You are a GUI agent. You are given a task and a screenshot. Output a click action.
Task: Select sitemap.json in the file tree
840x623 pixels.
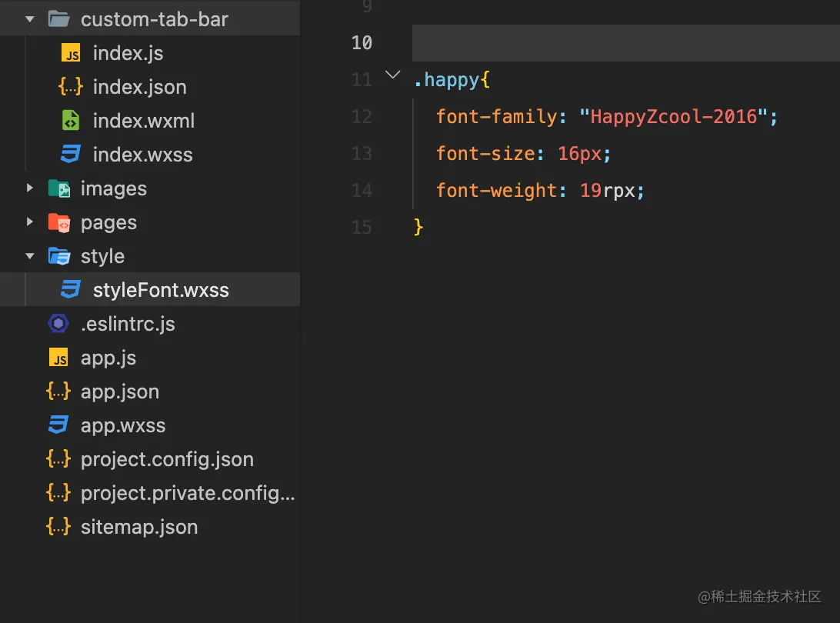[x=139, y=527]
